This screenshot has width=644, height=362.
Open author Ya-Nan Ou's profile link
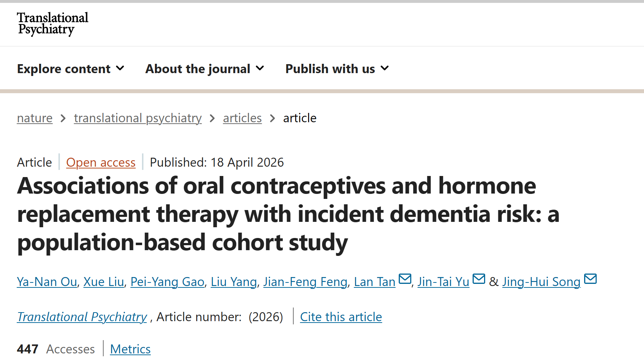coord(47,282)
